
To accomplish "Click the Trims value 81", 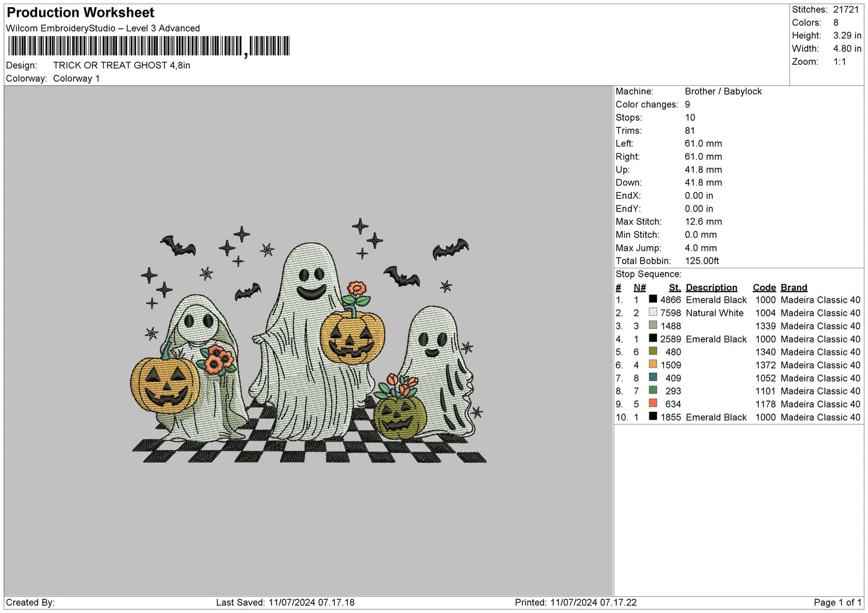I will pos(690,131).
